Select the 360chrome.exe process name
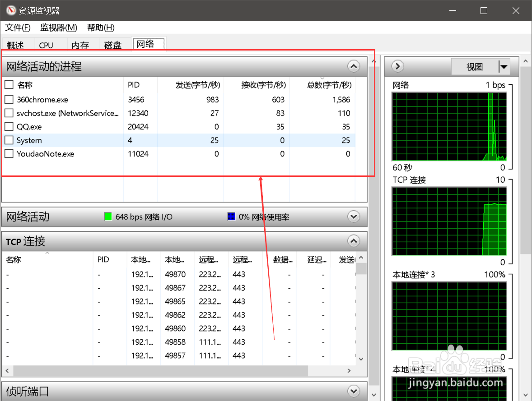Screen dimensions: 532x401 [42, 100]
